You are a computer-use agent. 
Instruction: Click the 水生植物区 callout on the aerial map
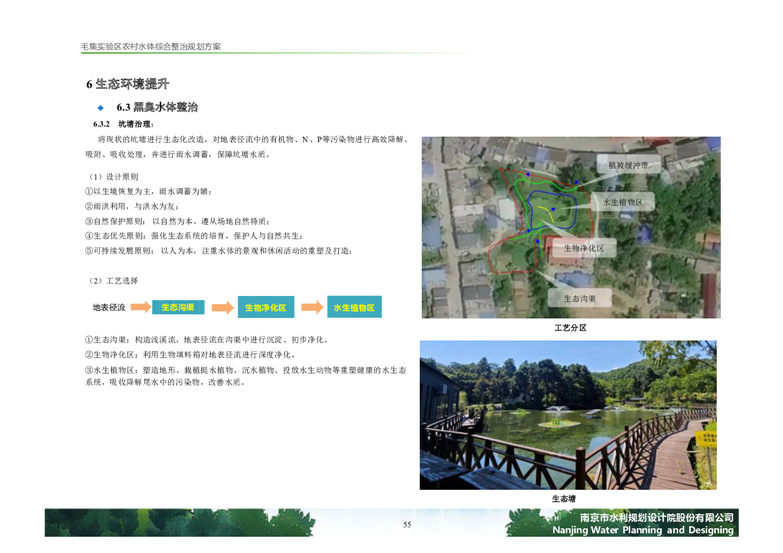[x=622, y=202]
